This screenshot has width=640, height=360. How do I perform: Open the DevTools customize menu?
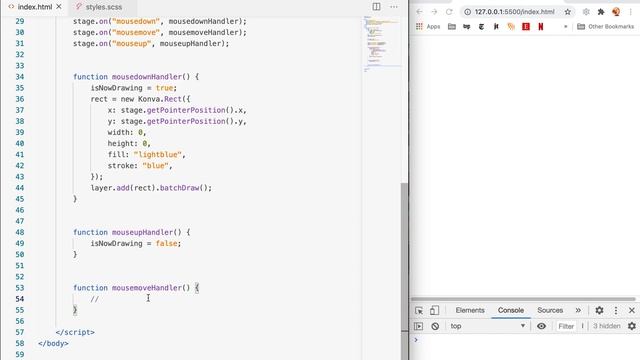616,311
